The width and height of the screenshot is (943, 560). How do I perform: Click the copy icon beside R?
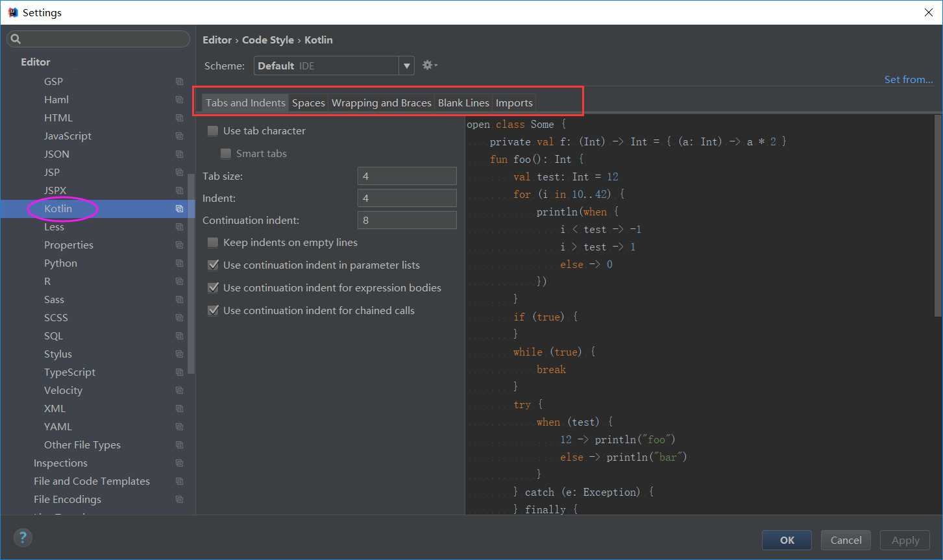[179, 281]
